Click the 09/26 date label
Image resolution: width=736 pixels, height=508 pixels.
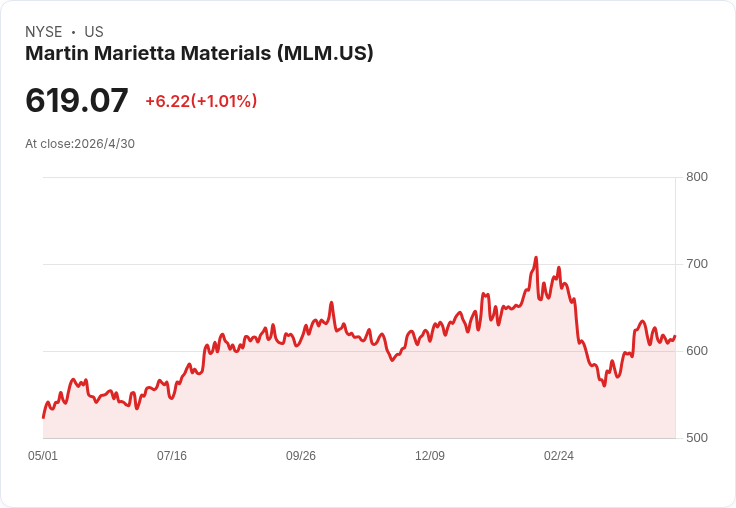301,456
